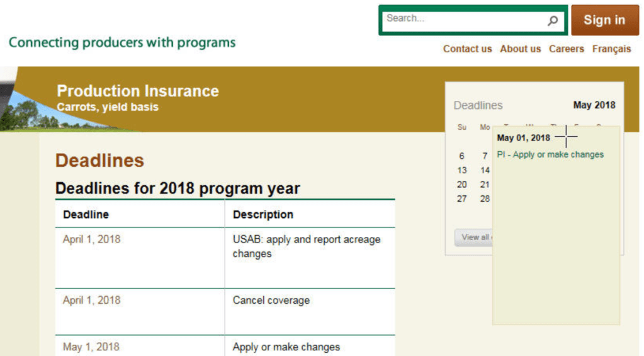Select day 7 in the calendar
This screenshot has width=644, height=356.
[x=485, y=156]
